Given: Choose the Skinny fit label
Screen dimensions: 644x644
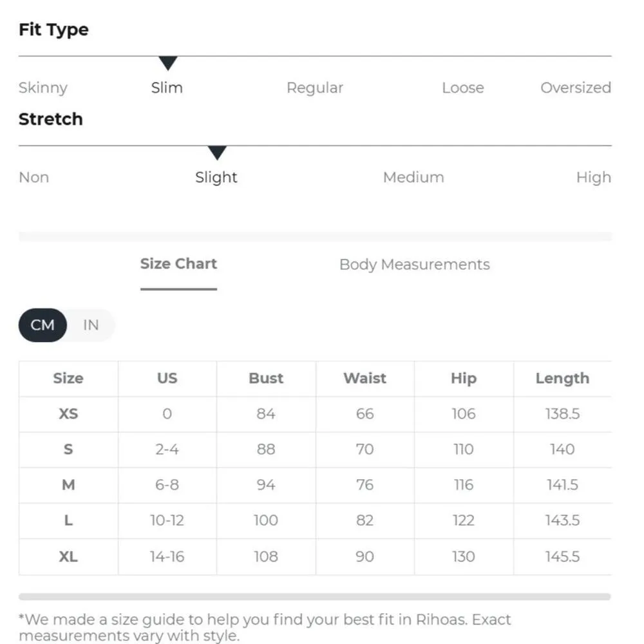Looking at the screenshot, I should 43,88.
